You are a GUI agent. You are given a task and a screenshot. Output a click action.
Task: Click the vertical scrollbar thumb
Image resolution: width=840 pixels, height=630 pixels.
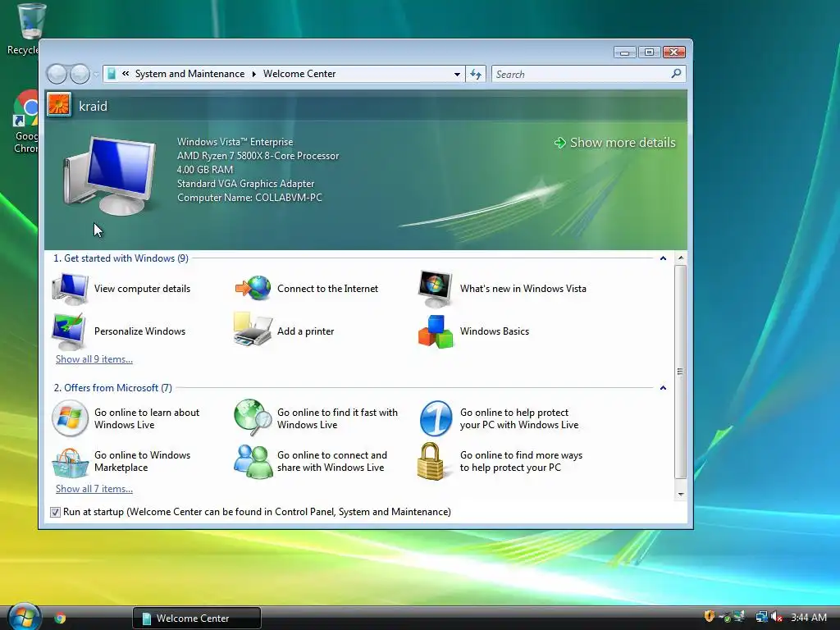[x=680, y=372]
